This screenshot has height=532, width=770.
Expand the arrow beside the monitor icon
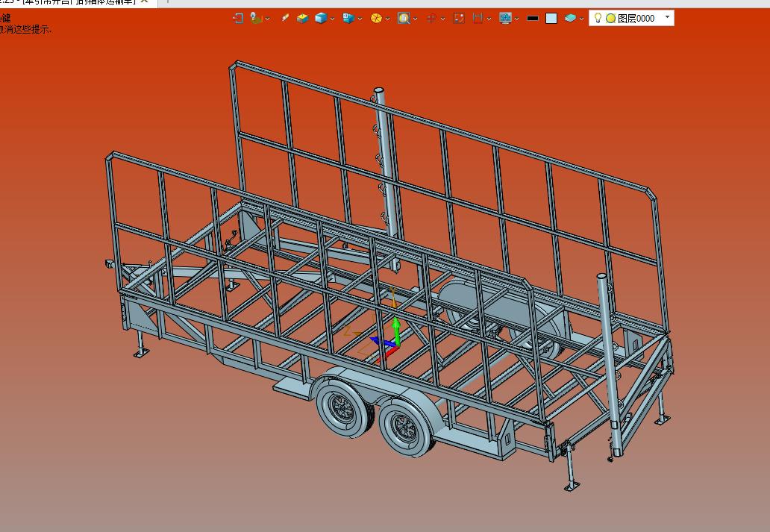tap(516, 19)
